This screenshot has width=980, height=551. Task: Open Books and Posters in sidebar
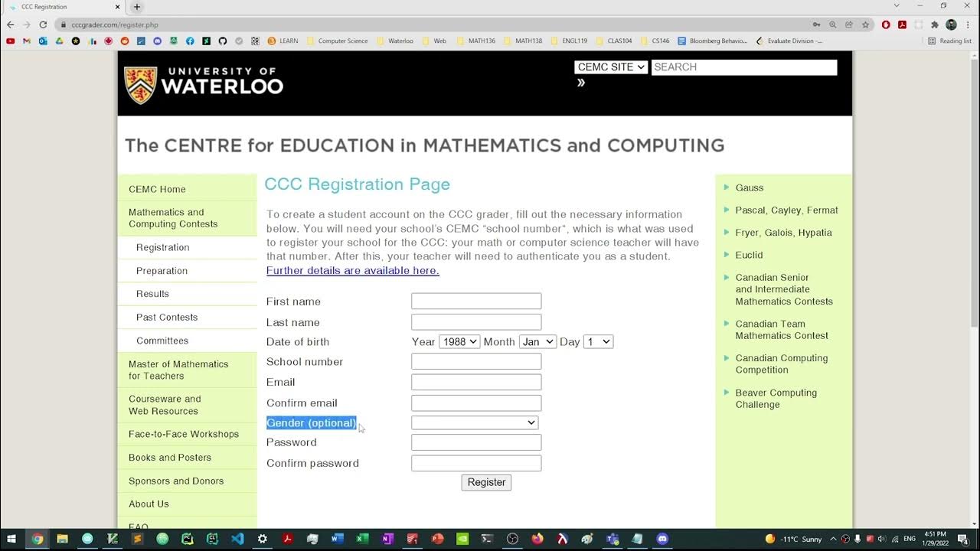click(x=170, y=458)
